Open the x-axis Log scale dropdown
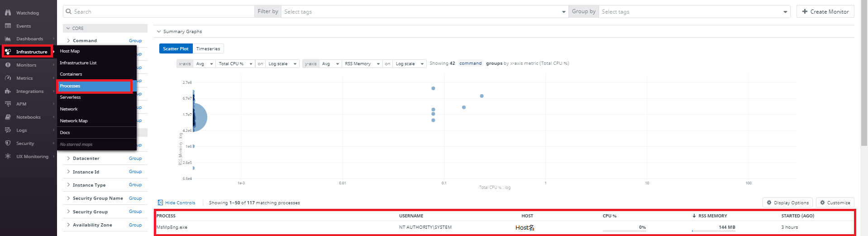This screenshot has width=868, height=236. 282,64
